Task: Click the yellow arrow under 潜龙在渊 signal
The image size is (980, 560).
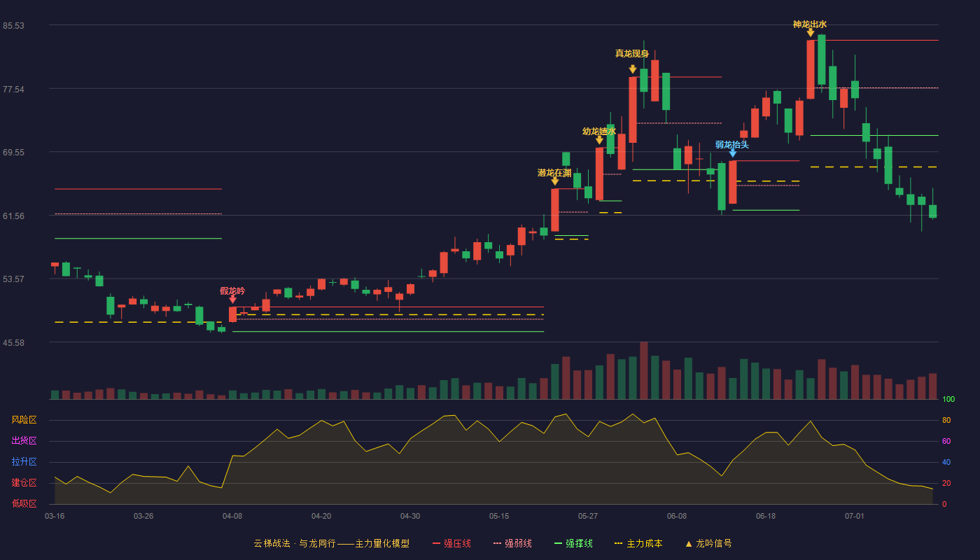Action: (555, 181)
